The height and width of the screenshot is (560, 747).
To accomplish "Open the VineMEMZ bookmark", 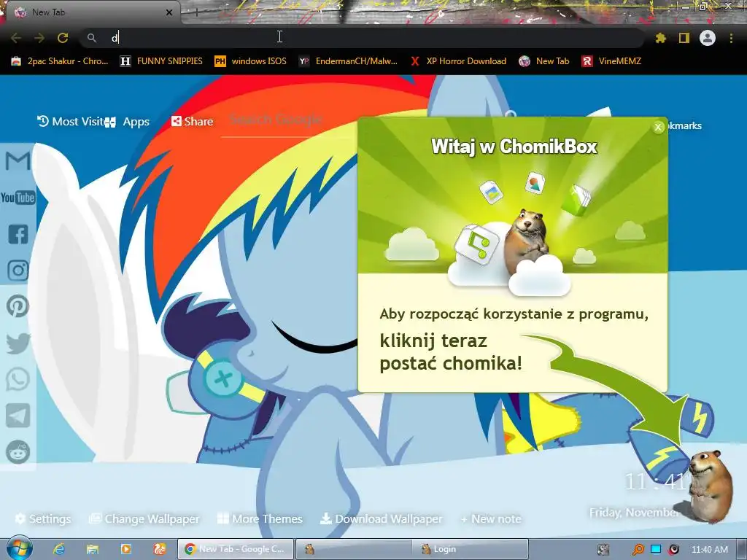I will coord(611,61).
